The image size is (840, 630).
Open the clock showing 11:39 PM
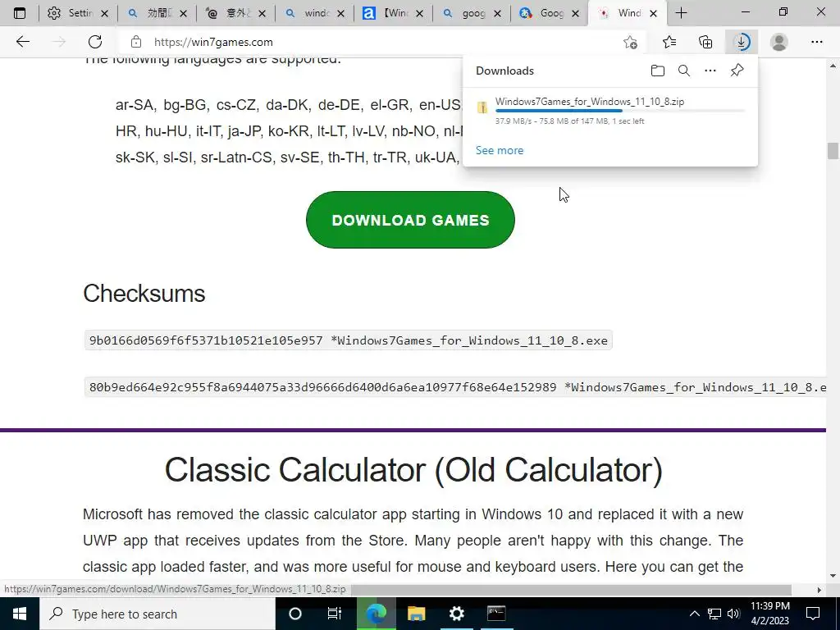(x=769, y=614)
